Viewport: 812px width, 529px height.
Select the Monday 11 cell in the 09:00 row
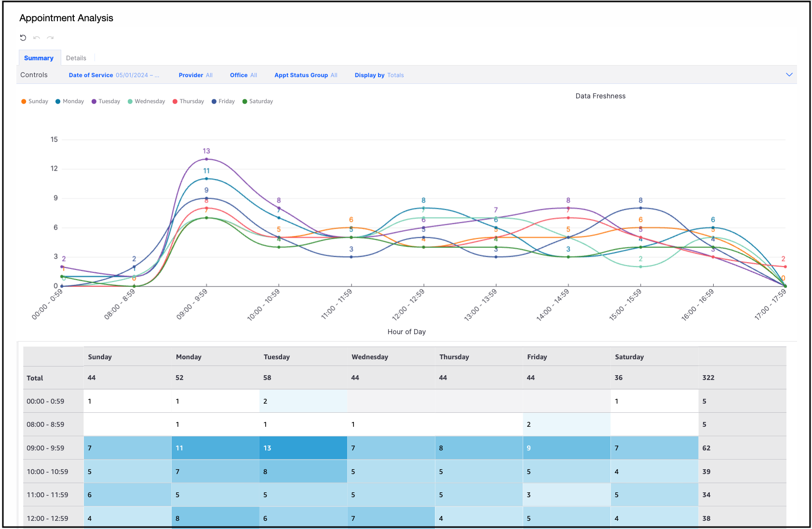coord(215,448)
